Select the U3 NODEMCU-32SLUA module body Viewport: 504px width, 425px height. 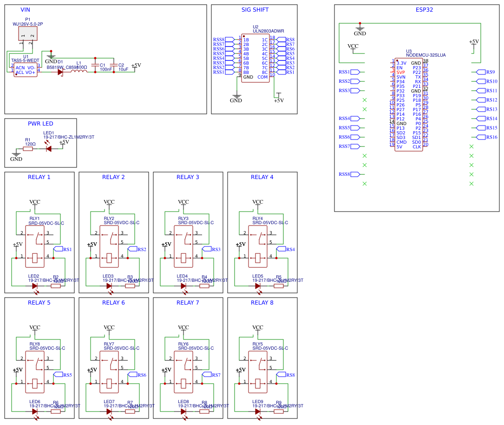(x=408, y=105)
